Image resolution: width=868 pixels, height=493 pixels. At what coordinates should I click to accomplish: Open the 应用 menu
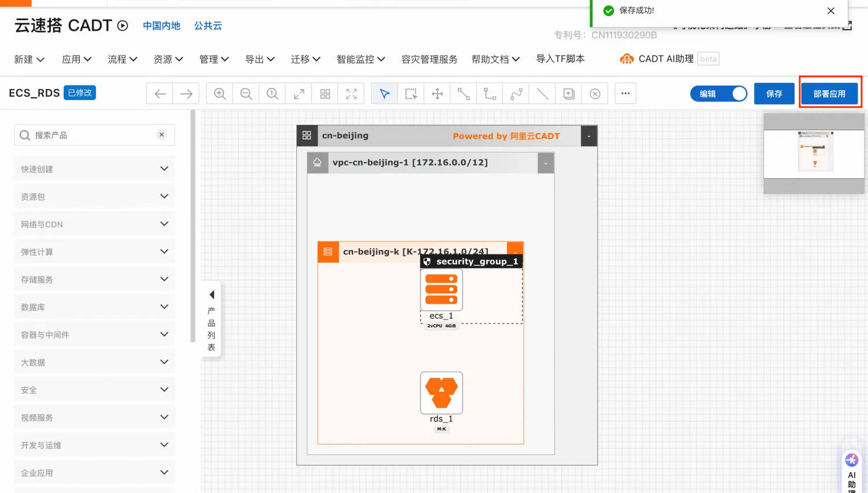(x=77, y=59)
